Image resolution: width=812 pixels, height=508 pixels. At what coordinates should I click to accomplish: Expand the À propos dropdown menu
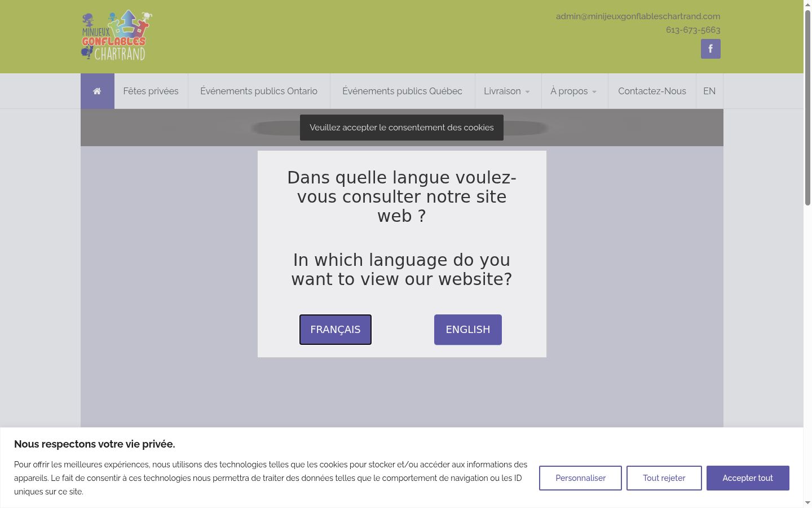click(574, 91)
